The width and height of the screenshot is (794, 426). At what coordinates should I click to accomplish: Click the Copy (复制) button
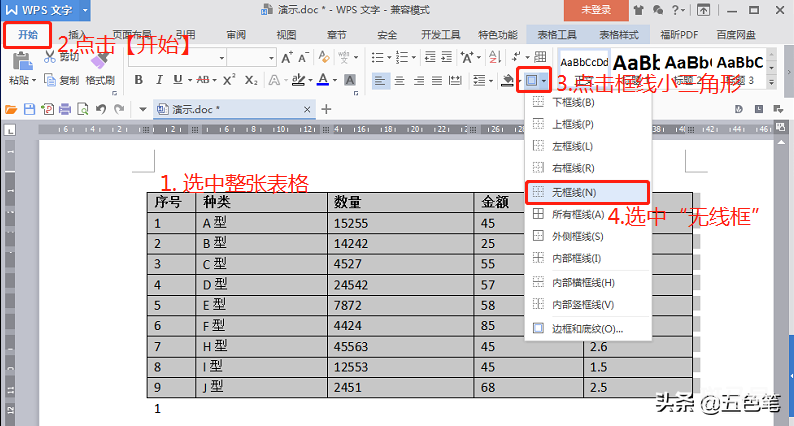point(62,80)
